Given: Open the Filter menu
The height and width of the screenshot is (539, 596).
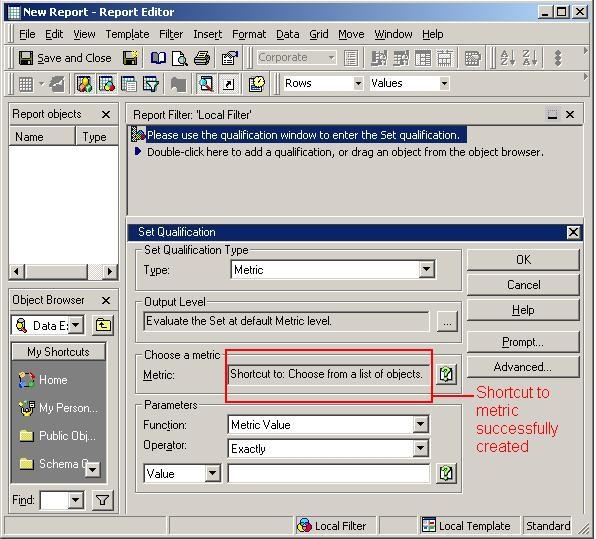Looking at the screenshot, I should [x=171, y=34].
